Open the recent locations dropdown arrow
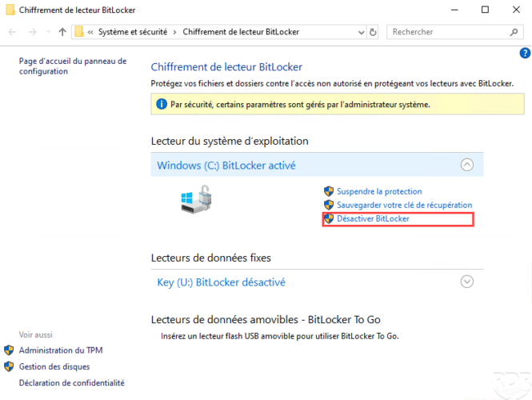The image size is (532, 400). [48, 32]
